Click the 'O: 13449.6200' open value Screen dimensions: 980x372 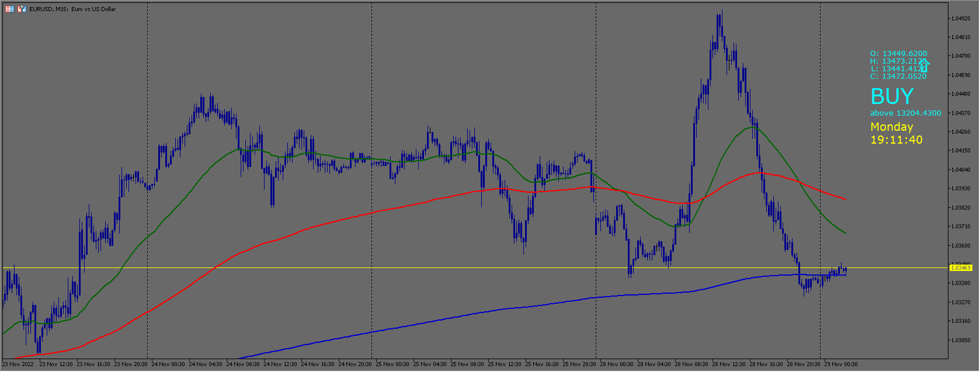(x=898, y=54)
